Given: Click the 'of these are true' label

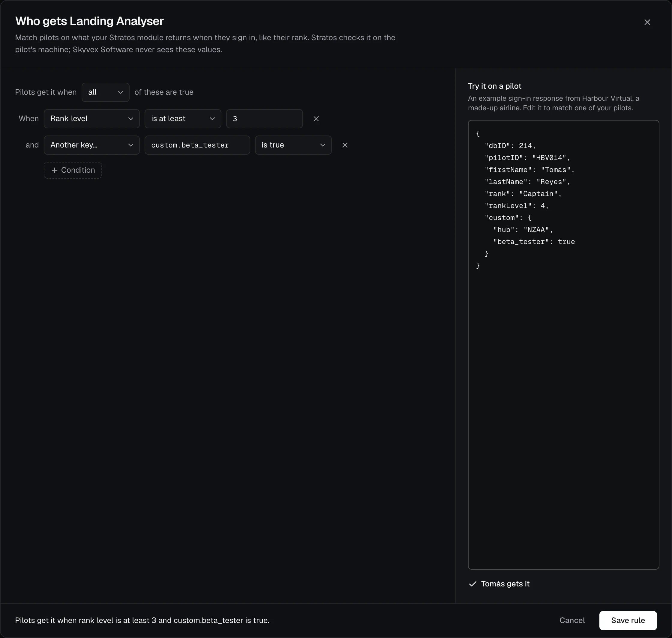Looking at the screenshot, I should [x=164, y=92].
